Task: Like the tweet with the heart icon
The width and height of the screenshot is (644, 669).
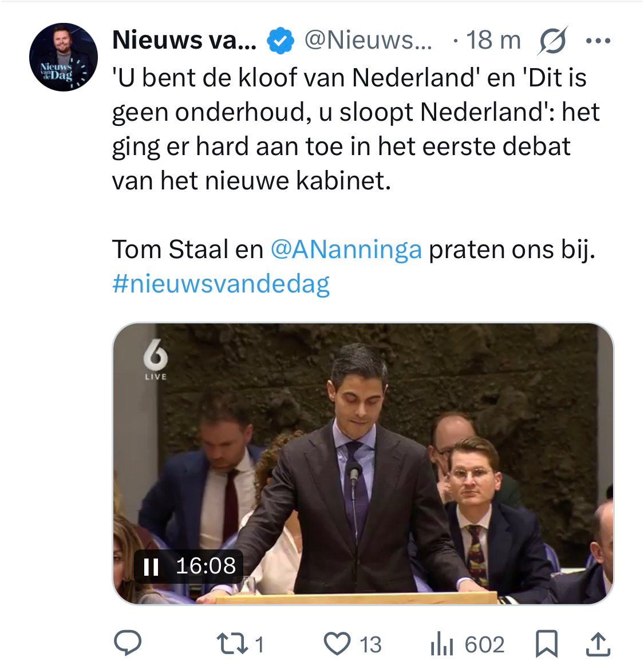Action: click(x=337, y=644)
